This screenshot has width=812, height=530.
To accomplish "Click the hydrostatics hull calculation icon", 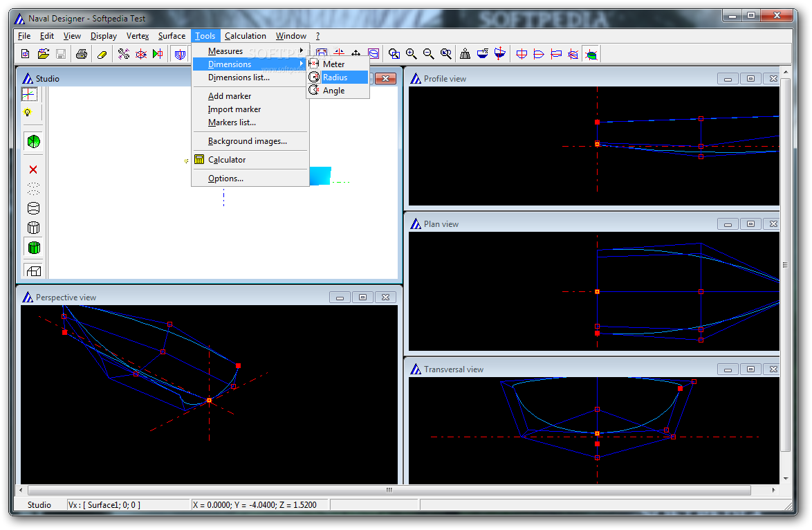I will click(483, 54).
